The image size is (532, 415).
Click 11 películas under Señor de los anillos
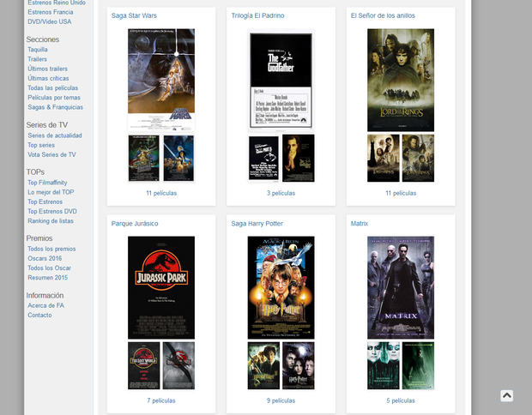(401, 193)
